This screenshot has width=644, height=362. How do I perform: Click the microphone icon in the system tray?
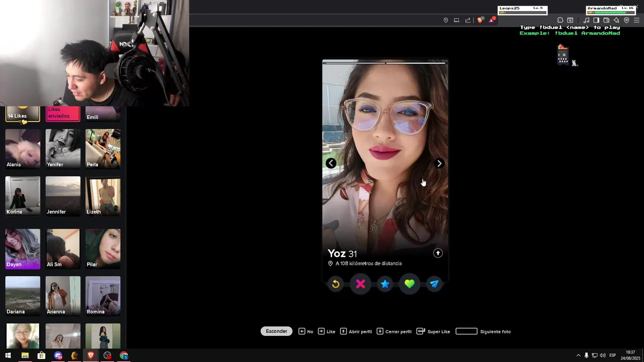(586, 355)
